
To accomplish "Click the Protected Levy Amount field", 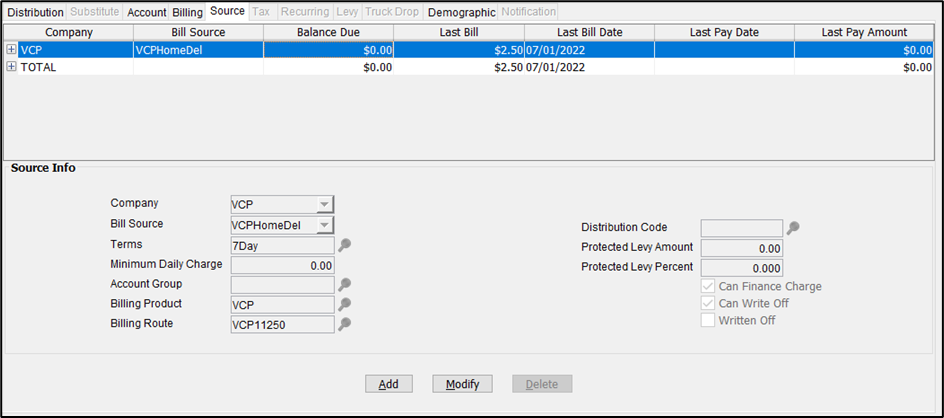I will click(x=741, y=248).
